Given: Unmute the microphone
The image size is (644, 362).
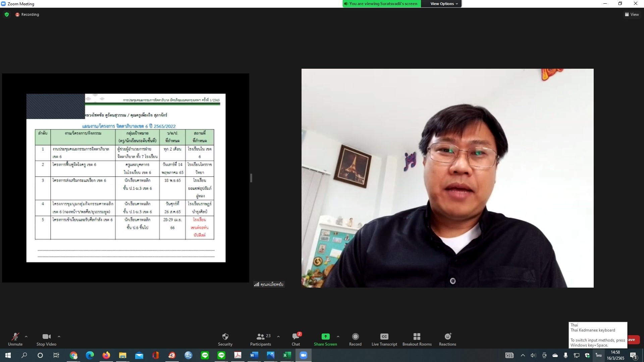Looking at the screenshot, I should [x=15, y=339].
